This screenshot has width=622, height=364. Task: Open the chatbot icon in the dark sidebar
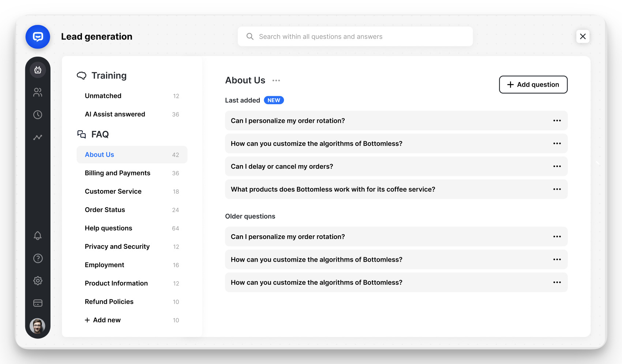tap(38, 70)
